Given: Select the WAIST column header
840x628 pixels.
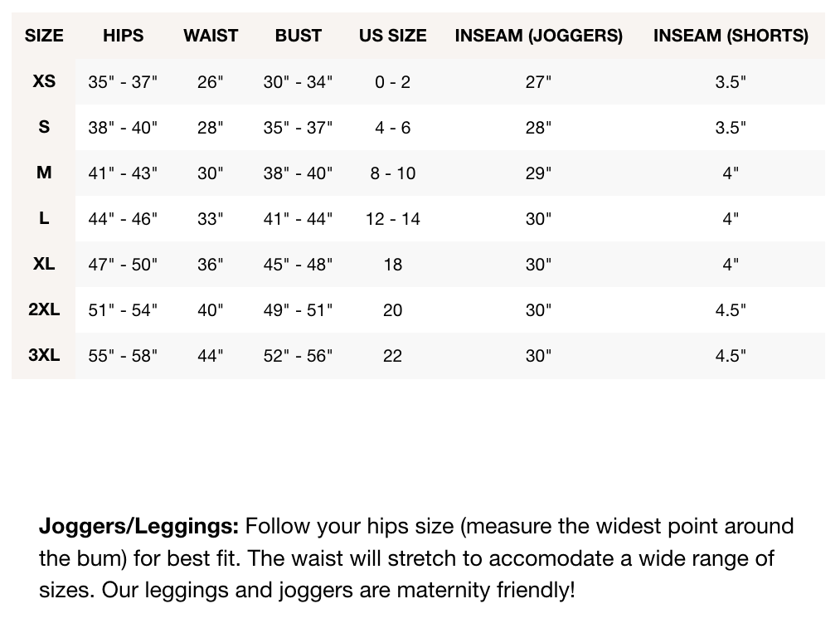Looking at the screenshot, I should [x=211, y=36].
